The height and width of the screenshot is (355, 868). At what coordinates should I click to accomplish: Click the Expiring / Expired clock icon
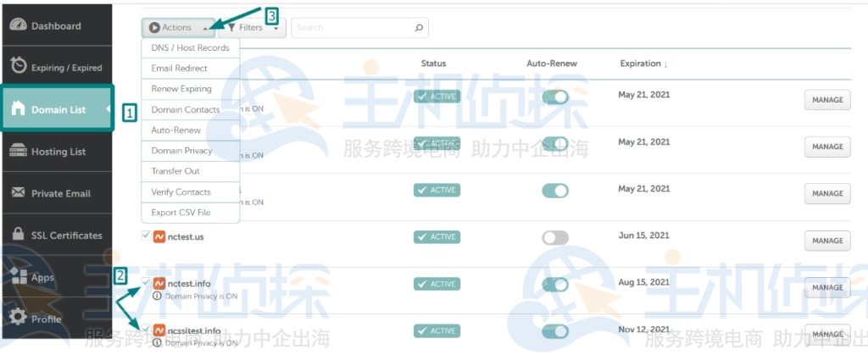pyautogui.click(x=19, y=65)
